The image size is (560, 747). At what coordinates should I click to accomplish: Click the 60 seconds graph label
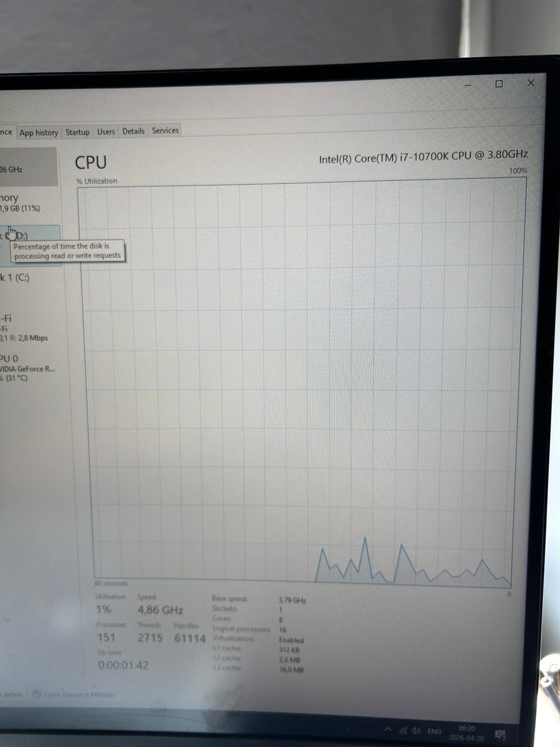pyautogui.click(x=111, y=583)
